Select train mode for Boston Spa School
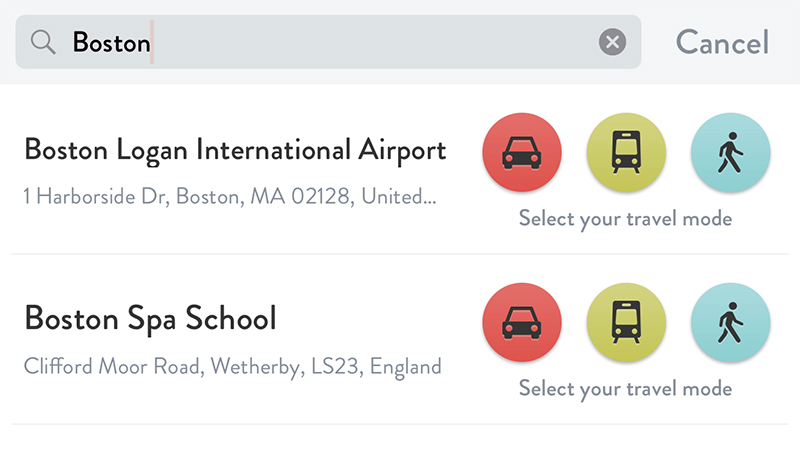 [626, 322]
